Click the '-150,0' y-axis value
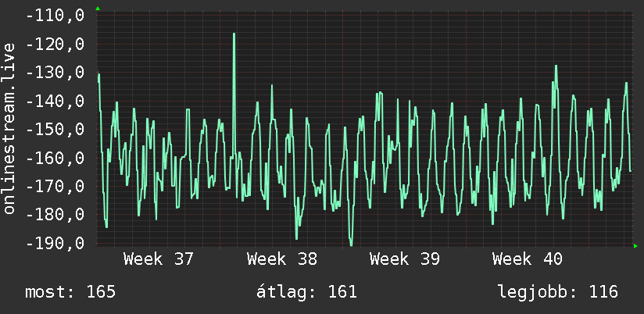The image size is (644, 314). click(x=55, y=130)
